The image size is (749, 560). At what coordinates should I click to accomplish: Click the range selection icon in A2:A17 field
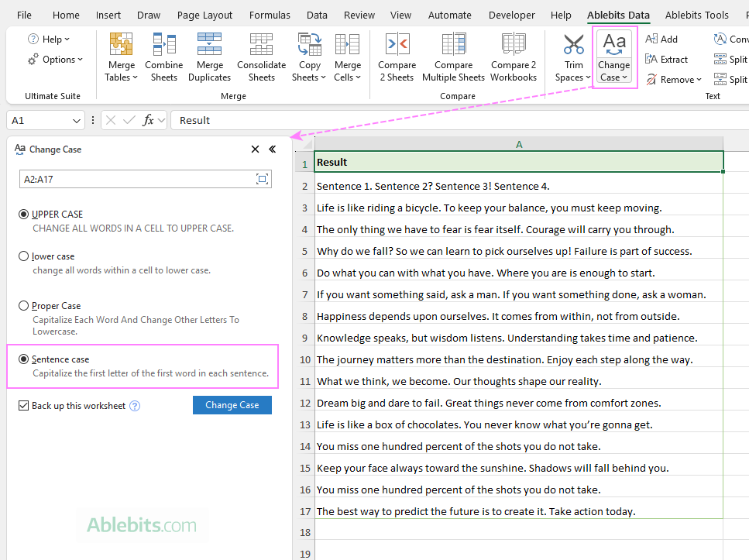[x=262, y=179]
